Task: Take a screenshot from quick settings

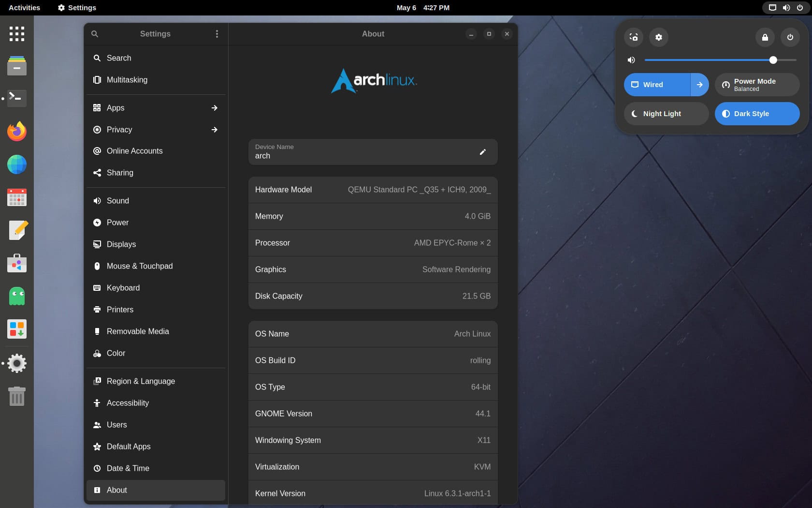Action: (x=634, y=37)
